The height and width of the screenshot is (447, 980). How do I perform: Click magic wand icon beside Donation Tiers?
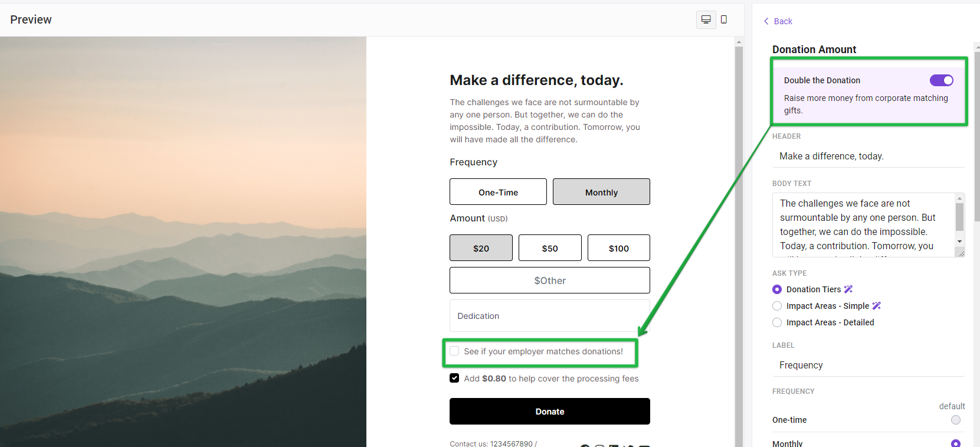[848, 289]
